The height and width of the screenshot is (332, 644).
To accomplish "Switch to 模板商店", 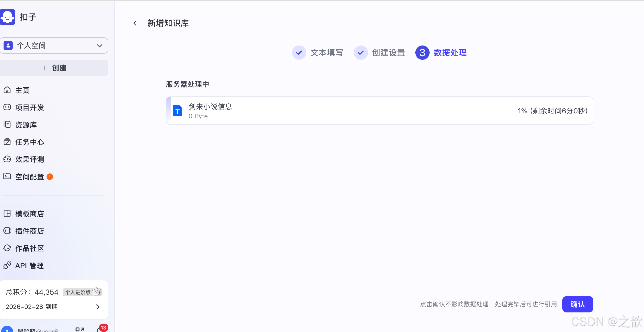I will pos(29,214).
